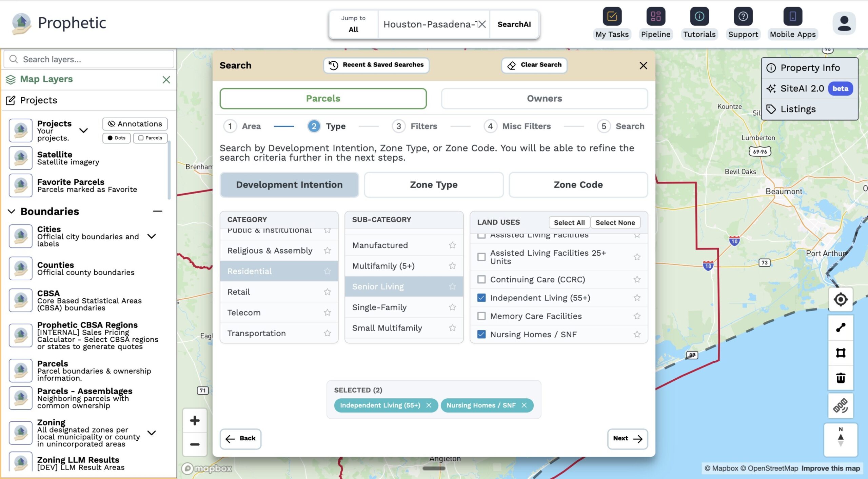Image resolution: width=868 pixels, height=479 pixels.
Task: Click Select All for land uses
Action: [569, 222]
